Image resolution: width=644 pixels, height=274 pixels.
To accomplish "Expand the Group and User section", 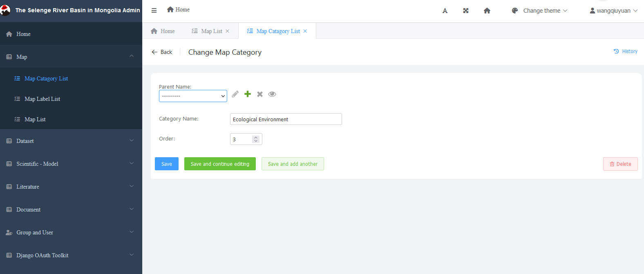I will click(x=71, y=232).
